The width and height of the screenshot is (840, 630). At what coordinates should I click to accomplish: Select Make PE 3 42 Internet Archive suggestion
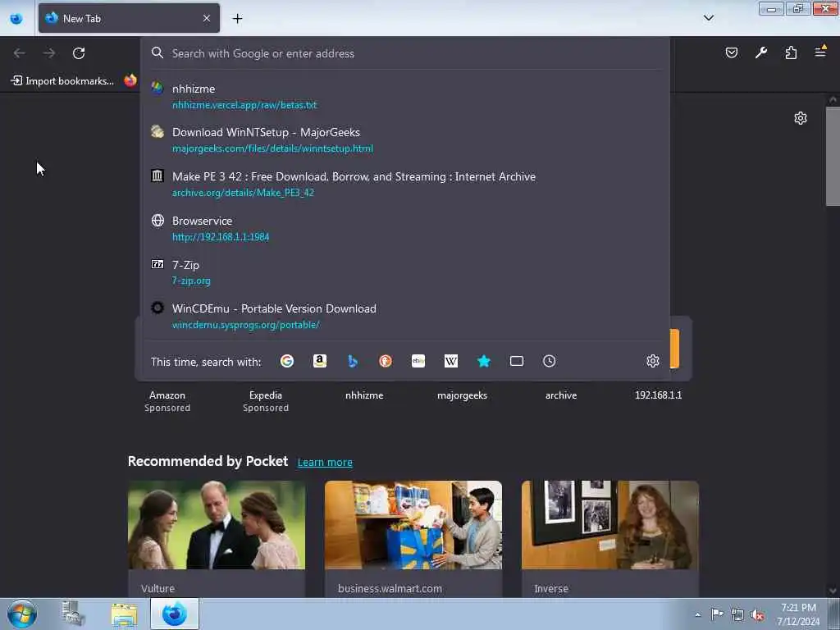coord(405,184)
